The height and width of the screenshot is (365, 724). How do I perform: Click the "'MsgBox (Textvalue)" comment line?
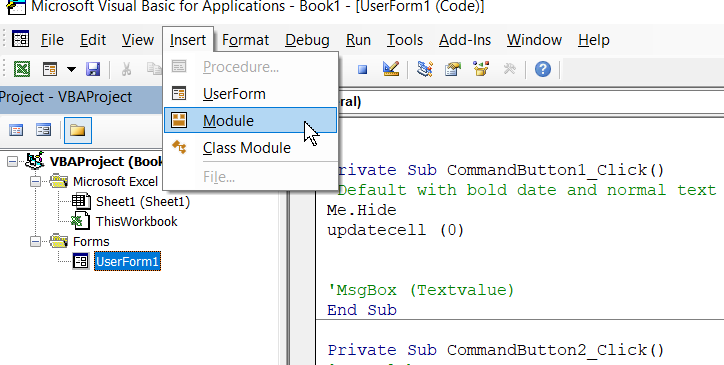click(x=421, y=290)
